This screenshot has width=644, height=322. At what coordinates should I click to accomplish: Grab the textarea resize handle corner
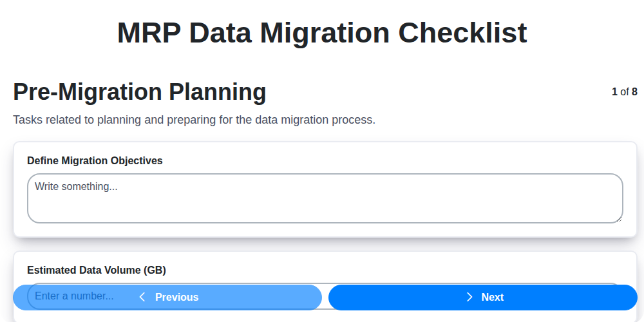point(619,219)
